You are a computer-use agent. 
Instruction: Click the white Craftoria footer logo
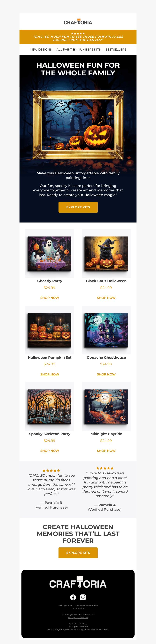tap(78, 583)
